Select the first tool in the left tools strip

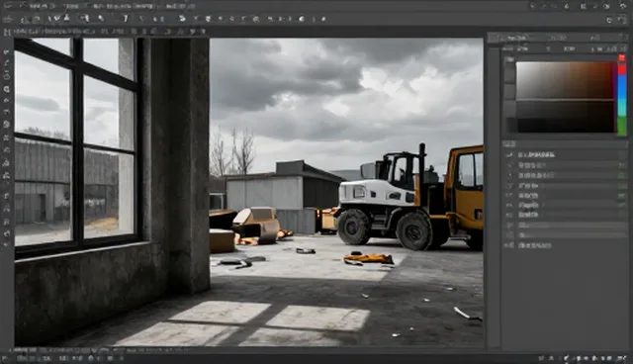tap(7, 51)
